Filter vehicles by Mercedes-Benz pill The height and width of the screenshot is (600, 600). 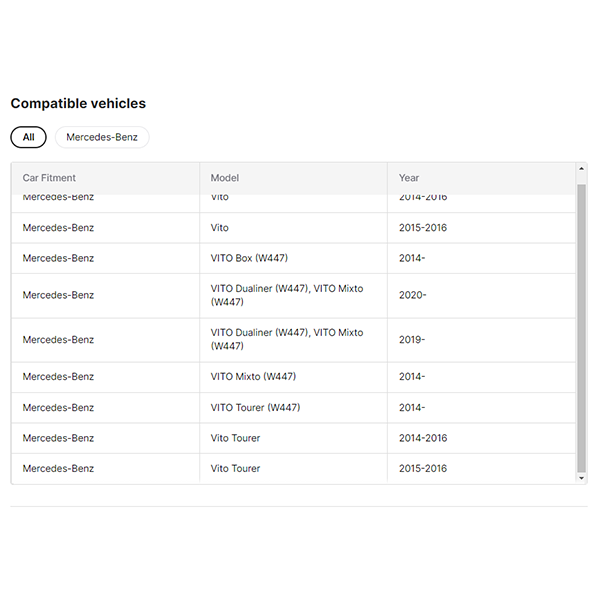coord(102,137)
